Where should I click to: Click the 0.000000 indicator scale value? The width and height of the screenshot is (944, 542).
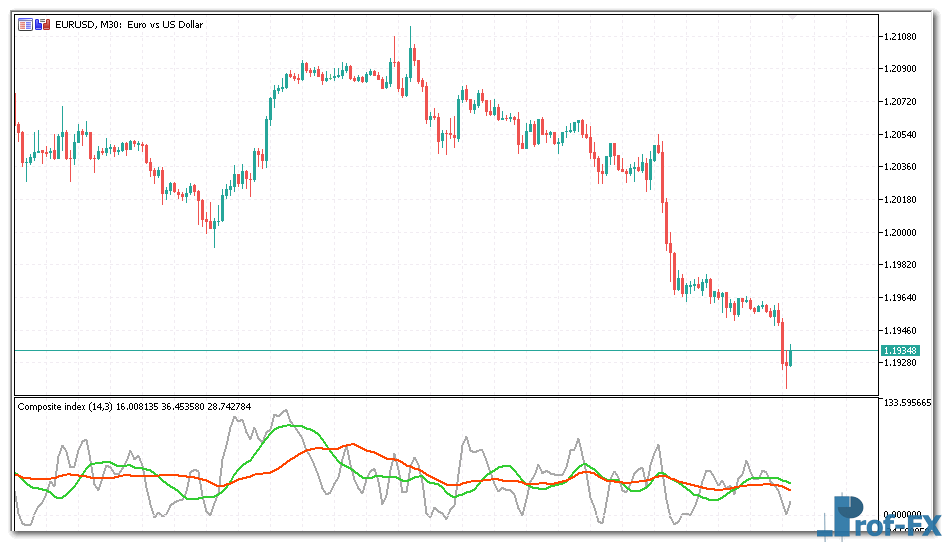point(901,512)
